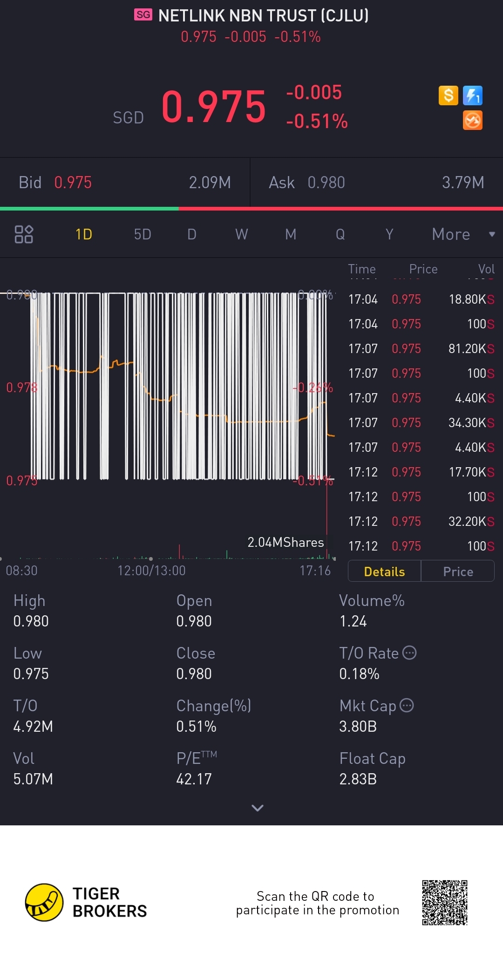The width and height of the screenshot is (503, 980).
Task: Tap the intraday price chart
Action: tap(168, 387)
